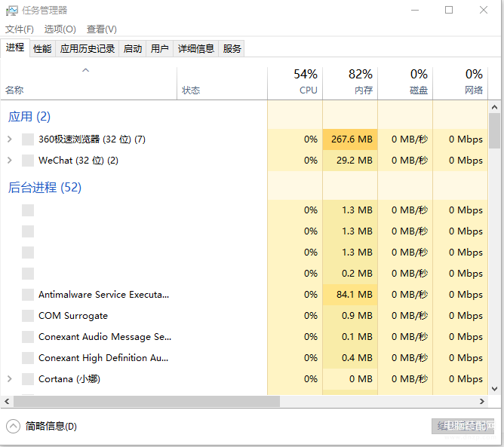Switch to the 应用历史记录 tab
Image resolution: width=504 pixels, height=447 pixels.
pos(88,49)
